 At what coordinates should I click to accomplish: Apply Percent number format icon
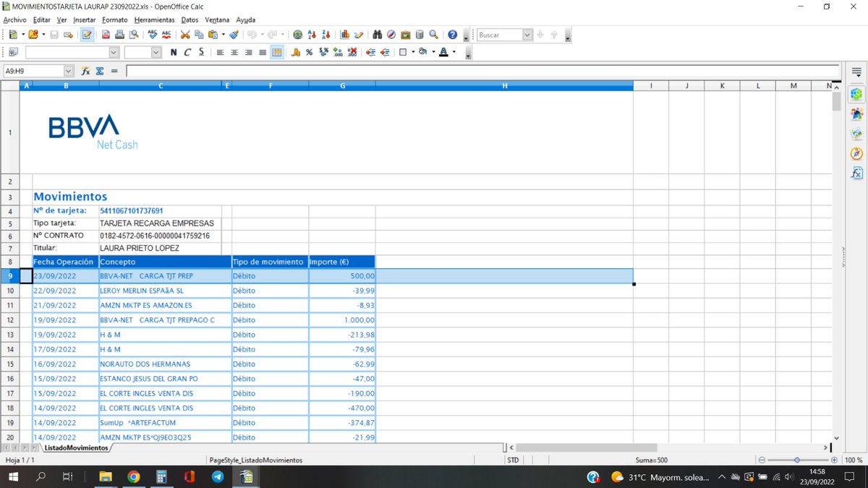pos(310,52)
